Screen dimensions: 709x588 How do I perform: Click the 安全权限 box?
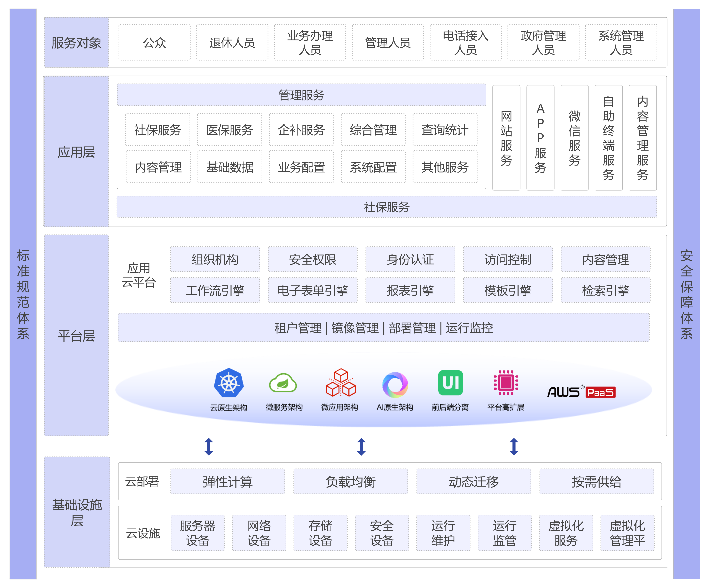(313, 259)
